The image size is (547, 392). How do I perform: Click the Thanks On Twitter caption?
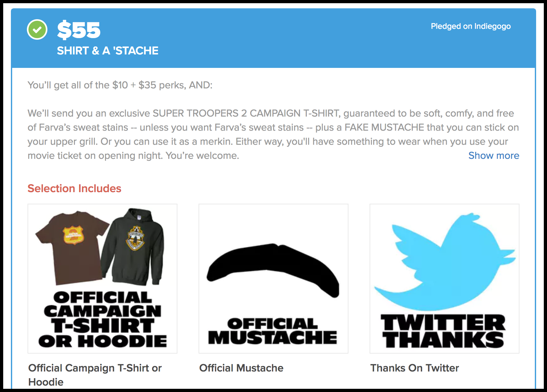click(414, 368)
